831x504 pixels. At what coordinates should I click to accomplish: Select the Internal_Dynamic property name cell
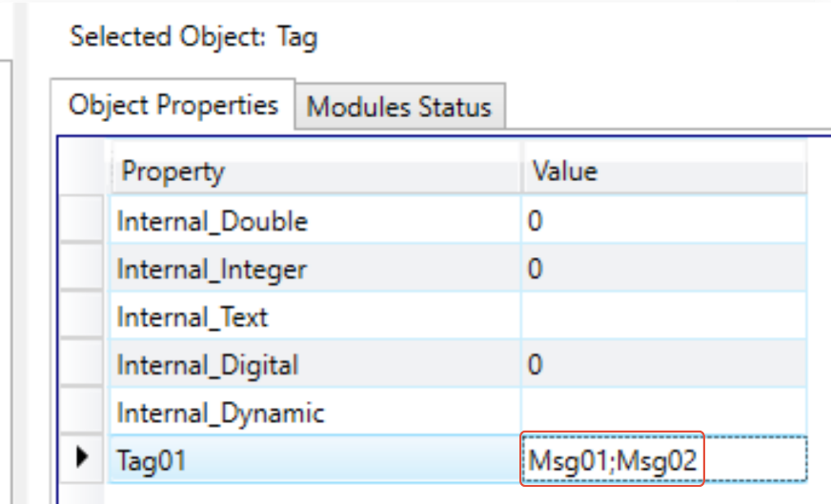314,413
